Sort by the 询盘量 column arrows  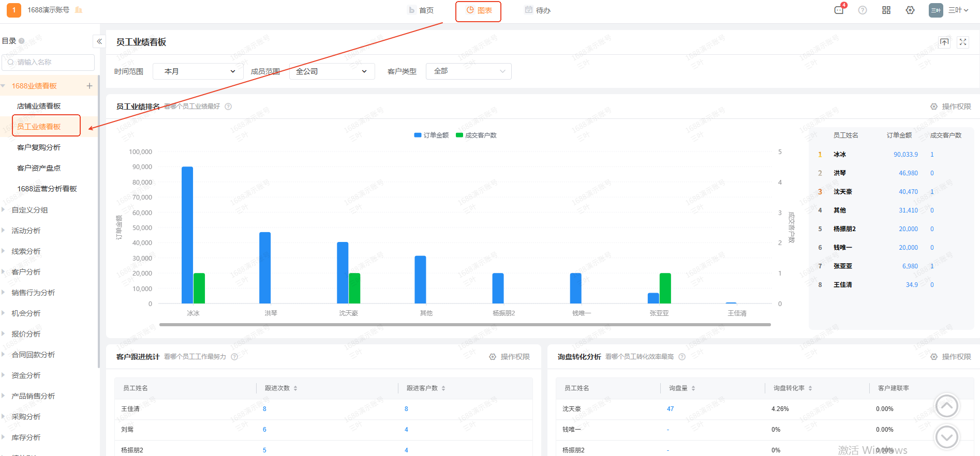[693, 388]
